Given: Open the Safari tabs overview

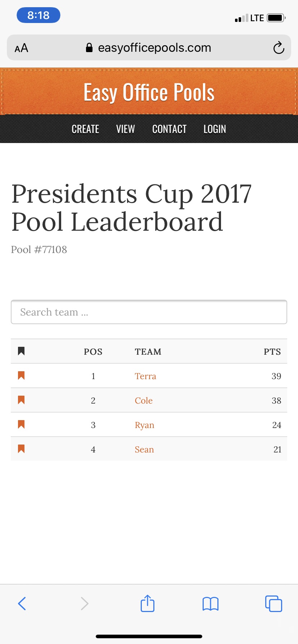Looking at the screenshot, I should pos(274,603).
